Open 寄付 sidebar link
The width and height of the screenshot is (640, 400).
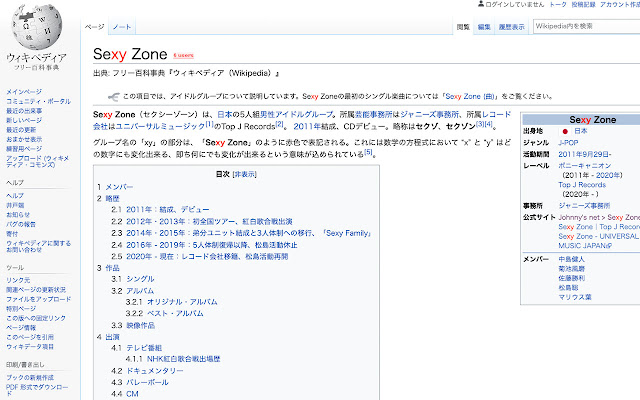[x=12, y=234]
